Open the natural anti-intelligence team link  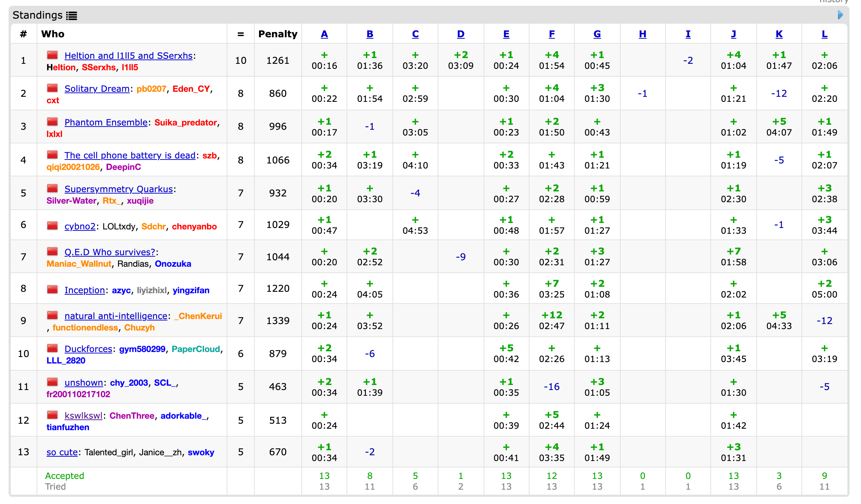click(x=116, y=316)
